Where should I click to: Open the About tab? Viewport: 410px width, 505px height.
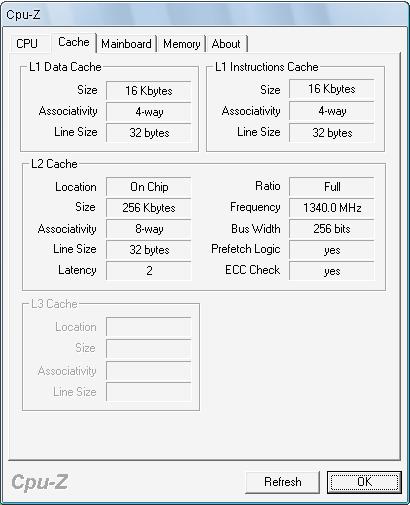click(226, 44)
